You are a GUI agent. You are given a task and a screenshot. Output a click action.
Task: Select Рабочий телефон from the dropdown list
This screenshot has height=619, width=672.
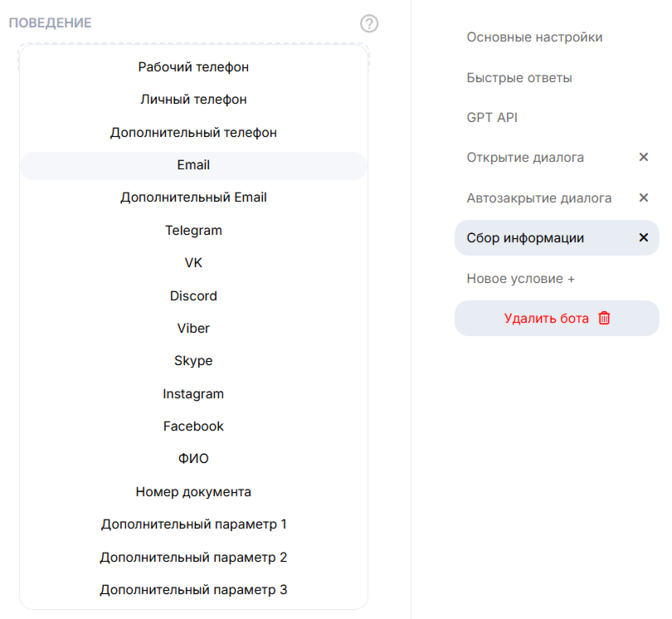(193, 66)
